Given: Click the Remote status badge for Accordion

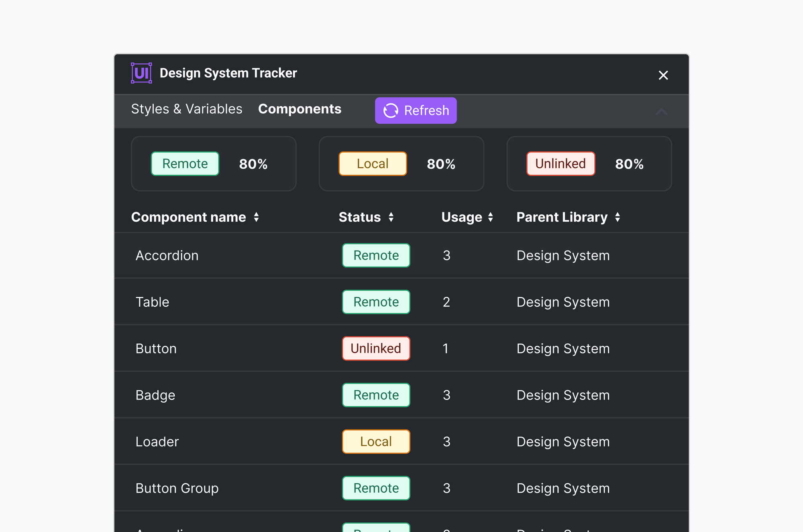Looking at the screenshot, I should point(376,255).
